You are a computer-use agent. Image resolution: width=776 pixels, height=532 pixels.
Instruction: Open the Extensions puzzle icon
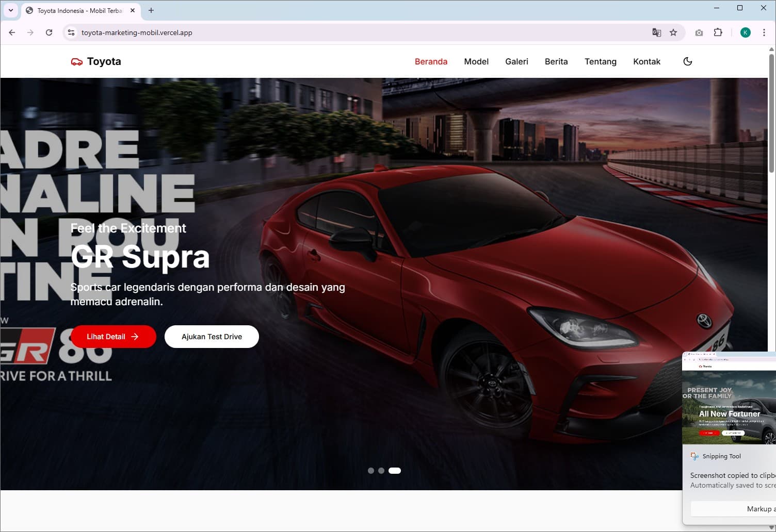718,32
